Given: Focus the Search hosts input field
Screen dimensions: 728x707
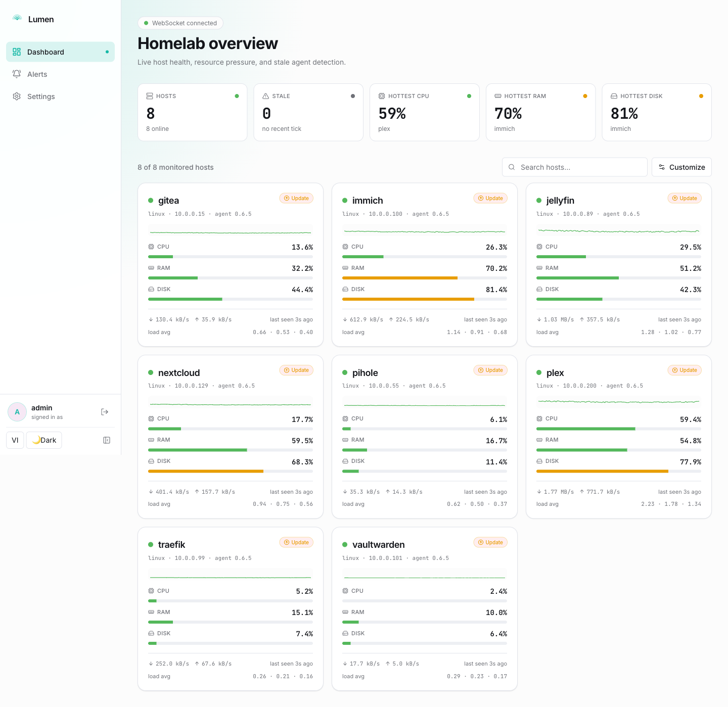Looking at the screenshot, I should pyautogui.click(x=575, y=167).
